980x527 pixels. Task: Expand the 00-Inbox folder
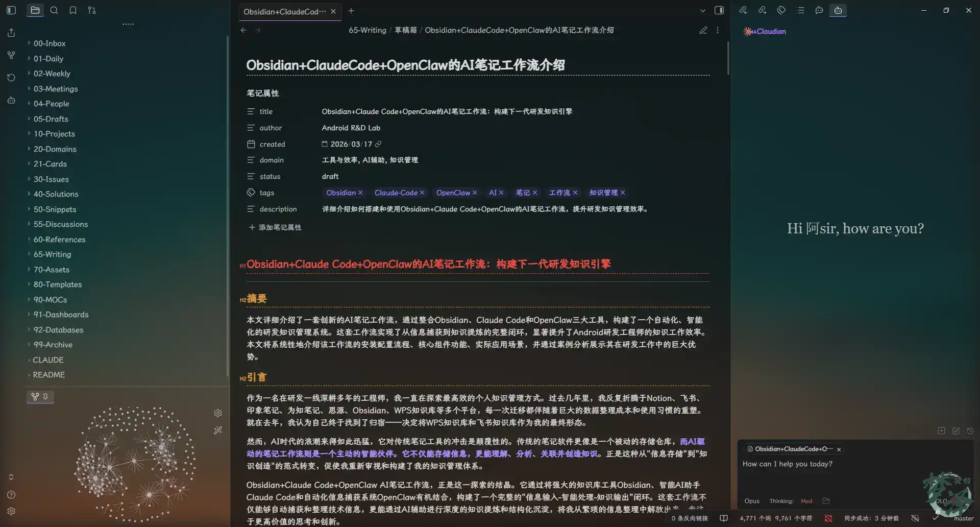point(50,43)
